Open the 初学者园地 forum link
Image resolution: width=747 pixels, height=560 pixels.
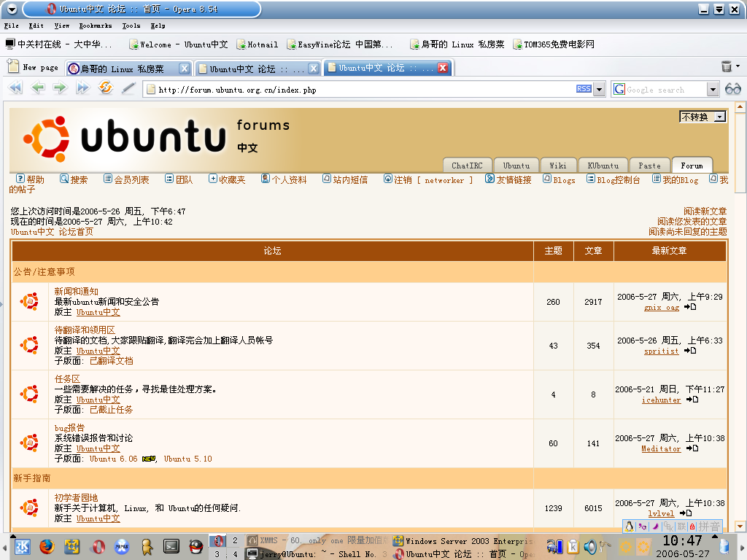(x=76, y=497)
